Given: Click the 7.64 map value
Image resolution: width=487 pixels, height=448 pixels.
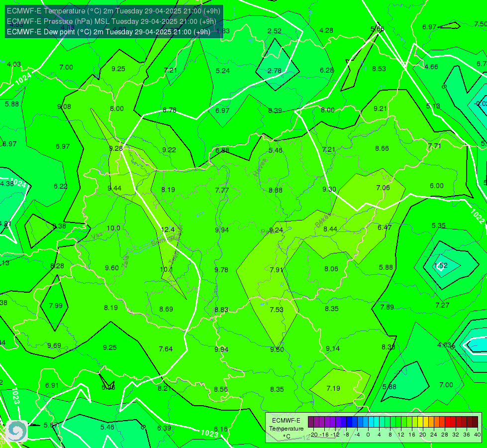Looking at the screenshot, I should 166,349.
